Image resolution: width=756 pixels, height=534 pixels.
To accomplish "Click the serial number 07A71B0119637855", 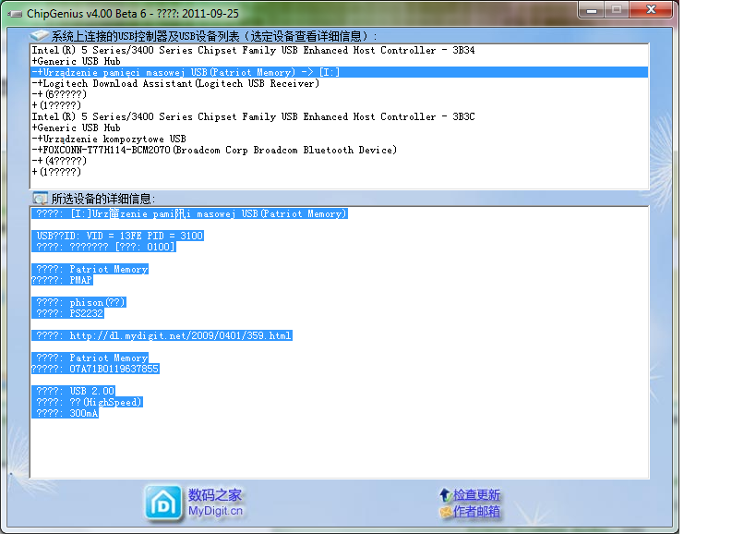I will tap(114, 369).
